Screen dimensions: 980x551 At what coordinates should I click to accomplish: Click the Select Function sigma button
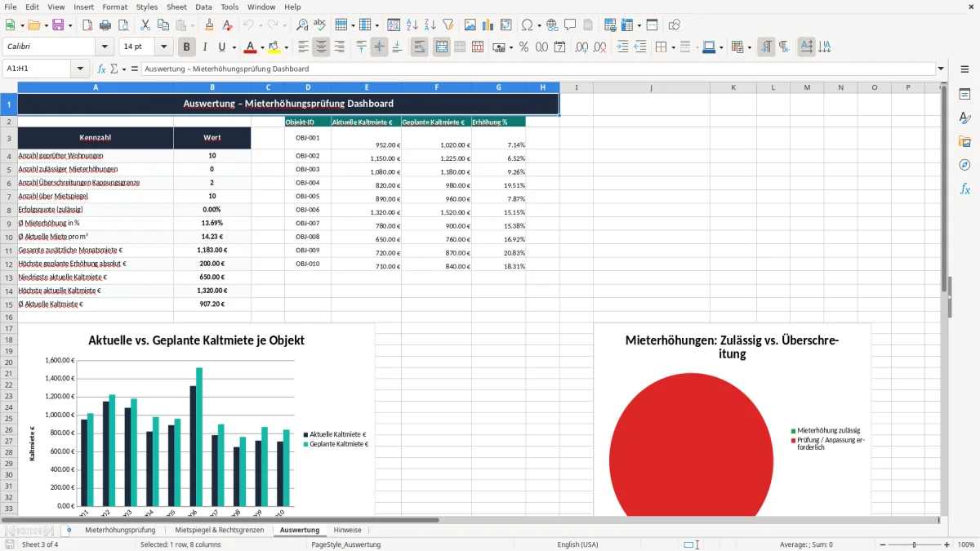[114, 69]
